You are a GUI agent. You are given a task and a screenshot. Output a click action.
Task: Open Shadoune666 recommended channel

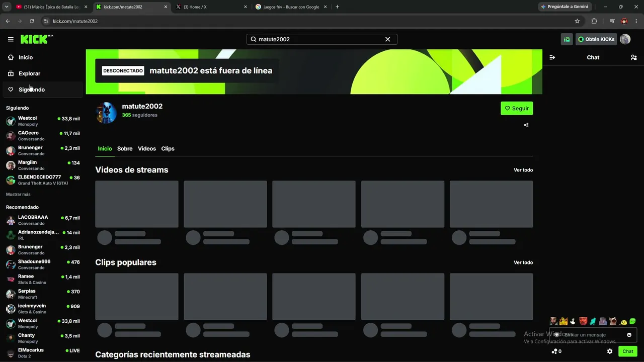point(43,264)
